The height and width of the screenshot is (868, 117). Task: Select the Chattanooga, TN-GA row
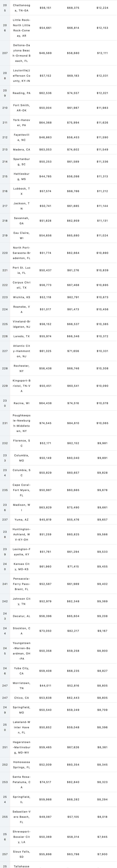point(58,8)
